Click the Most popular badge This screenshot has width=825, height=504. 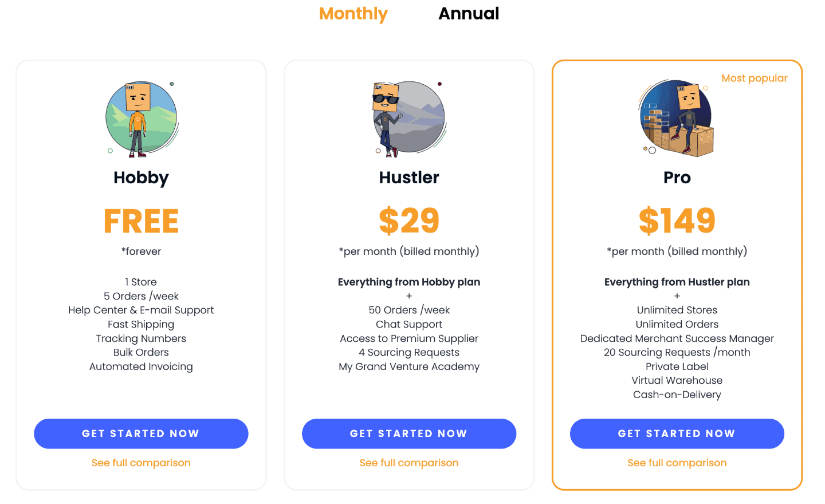[755, 78]
